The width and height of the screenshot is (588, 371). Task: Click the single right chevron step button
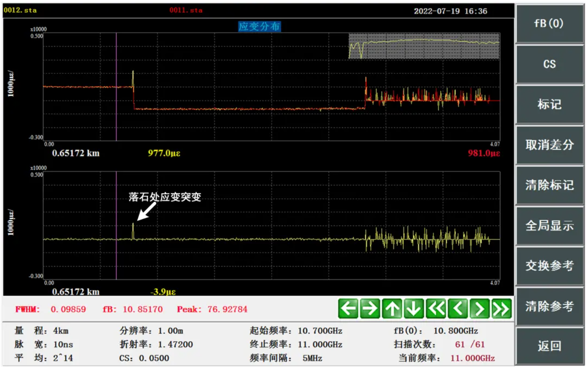tap(479, 308)
